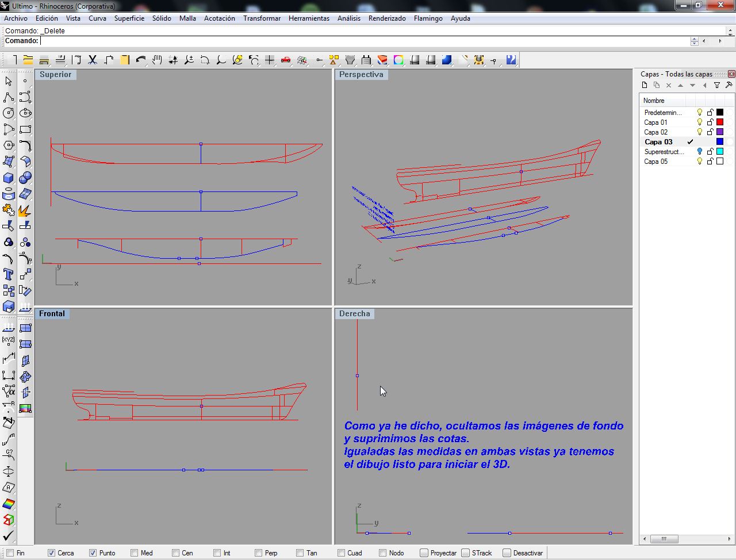Click the checkmark icon in left toolbar
Image resolution: width=736 pixels, height=560 pixels.
tap(9, 535)
